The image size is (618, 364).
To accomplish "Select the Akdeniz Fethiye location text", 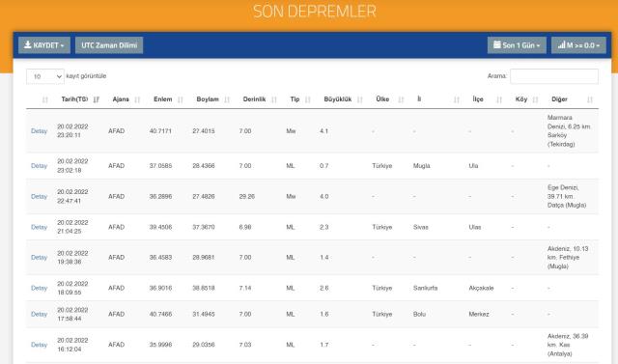I will point(568,258).
